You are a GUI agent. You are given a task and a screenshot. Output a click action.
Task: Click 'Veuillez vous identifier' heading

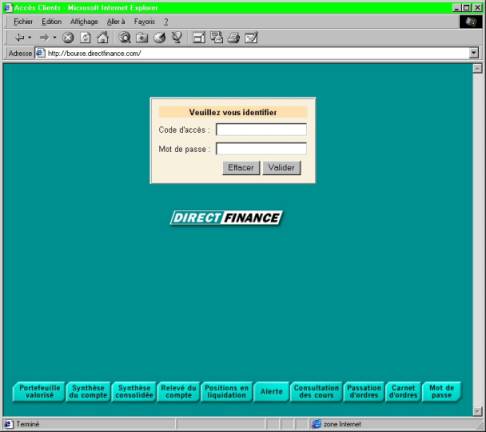[233, 112]
